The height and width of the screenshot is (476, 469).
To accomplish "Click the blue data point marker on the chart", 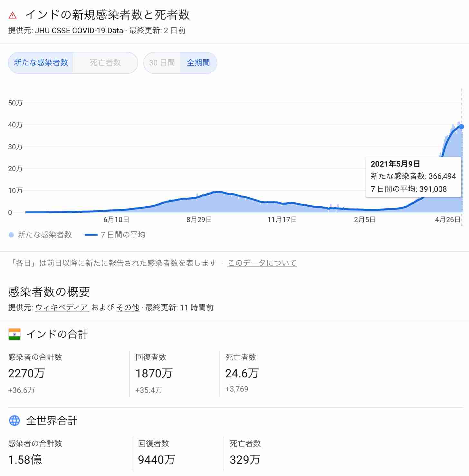I will pos(462,127).
